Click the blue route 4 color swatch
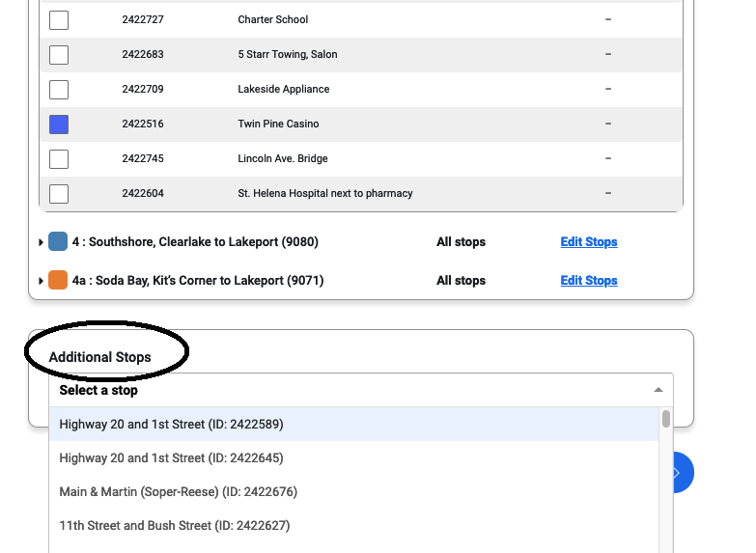 [x=58, y=241]
